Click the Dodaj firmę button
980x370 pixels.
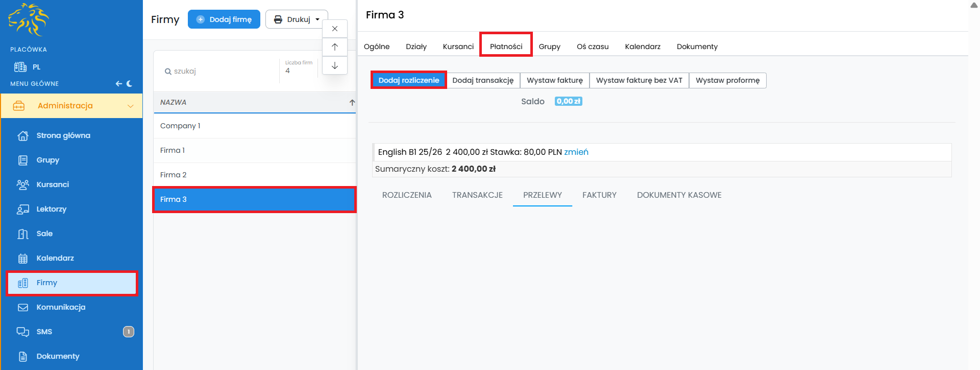[x=224, y=19]
